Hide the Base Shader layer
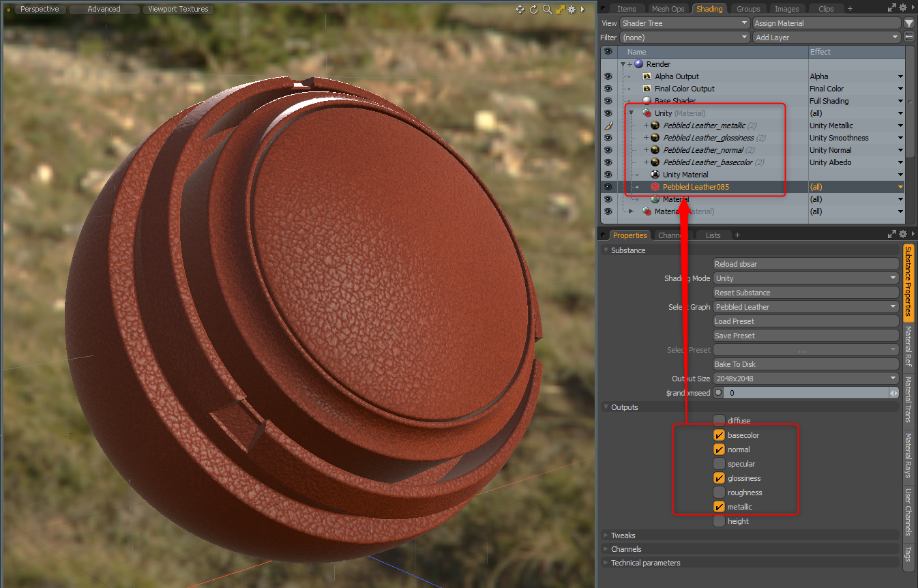The image size is (918, 588). click(x=608, y=100)
